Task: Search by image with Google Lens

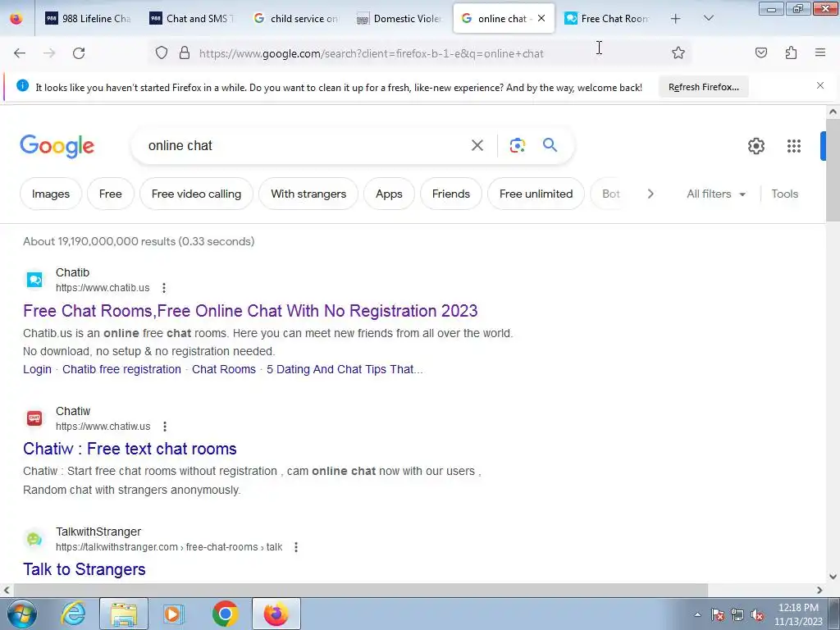Action: pos(517,145)
